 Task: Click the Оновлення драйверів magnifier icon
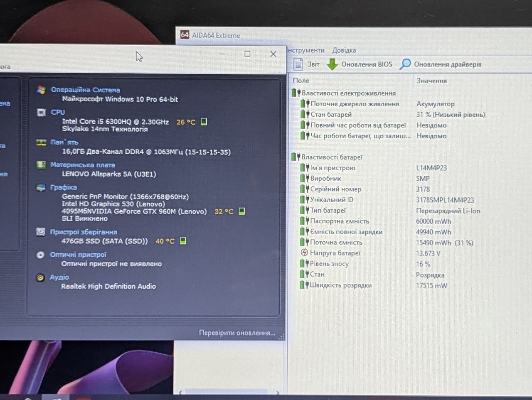click(405, 64)
